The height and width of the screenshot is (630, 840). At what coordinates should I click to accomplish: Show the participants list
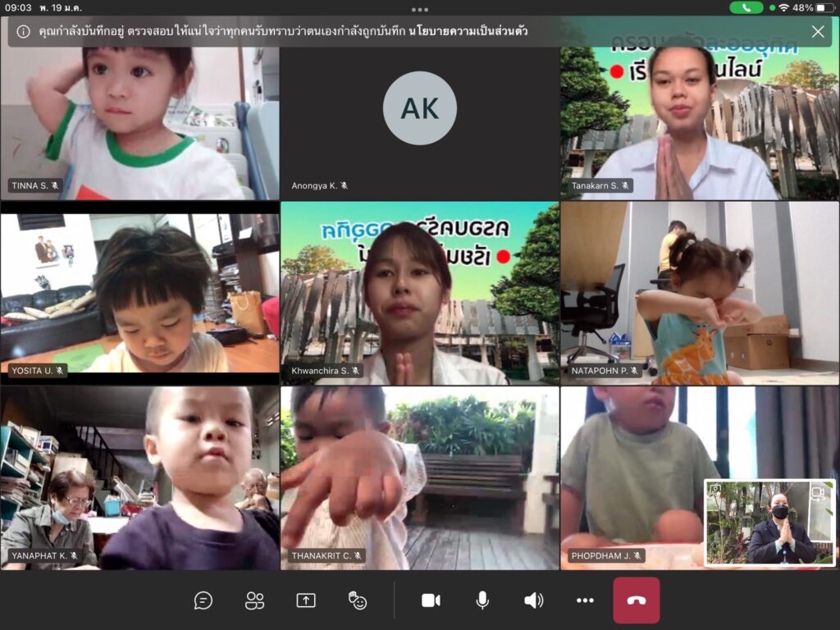[255, 600]
